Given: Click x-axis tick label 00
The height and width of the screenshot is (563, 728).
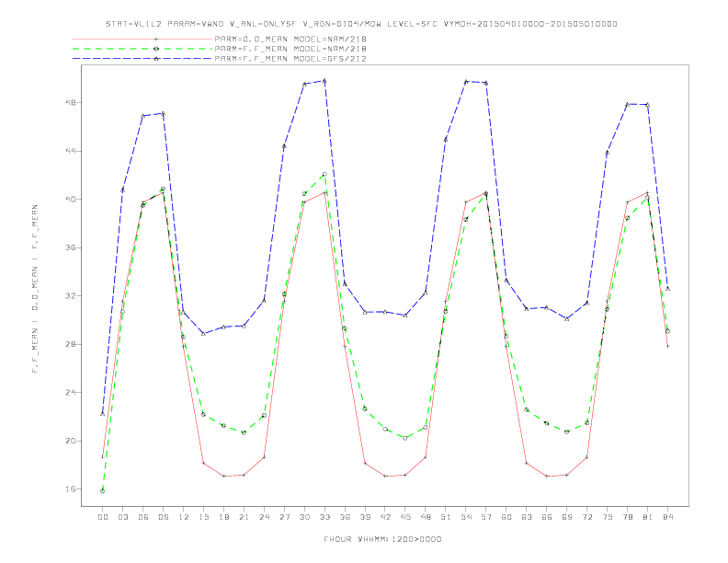Looking at the screenshot, I should pyautogui.click(x=103, y=517).
